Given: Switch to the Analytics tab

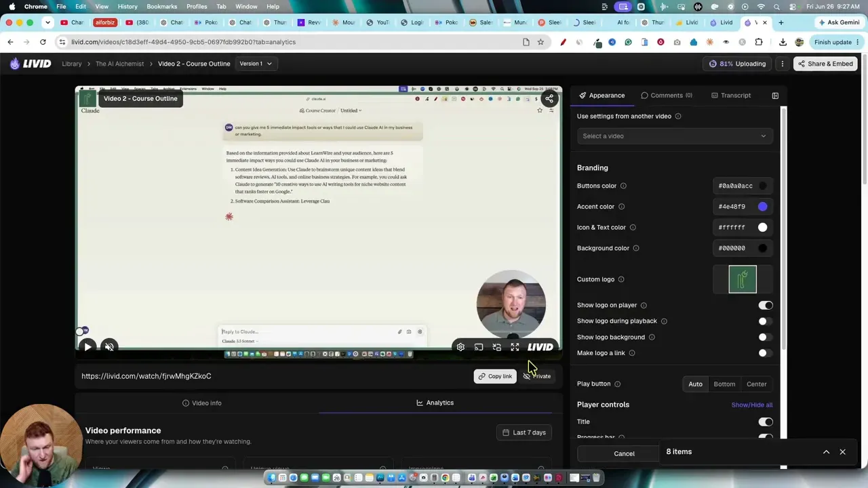Looking at the screenshot, I should 435,403.
